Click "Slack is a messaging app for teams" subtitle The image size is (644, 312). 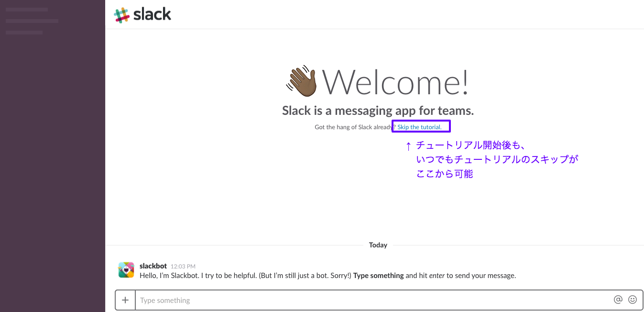tap(378, 111)
